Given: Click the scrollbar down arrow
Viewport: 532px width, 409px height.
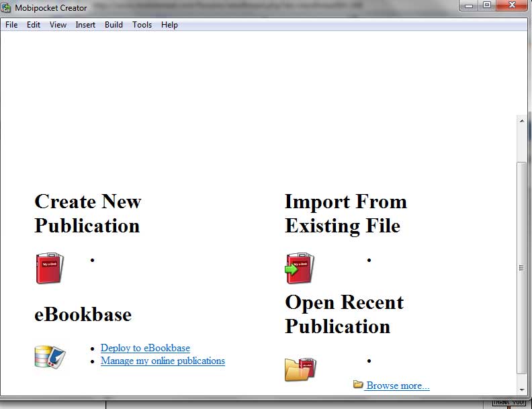Looking at the screenshot, I should [x=522, y=390].
